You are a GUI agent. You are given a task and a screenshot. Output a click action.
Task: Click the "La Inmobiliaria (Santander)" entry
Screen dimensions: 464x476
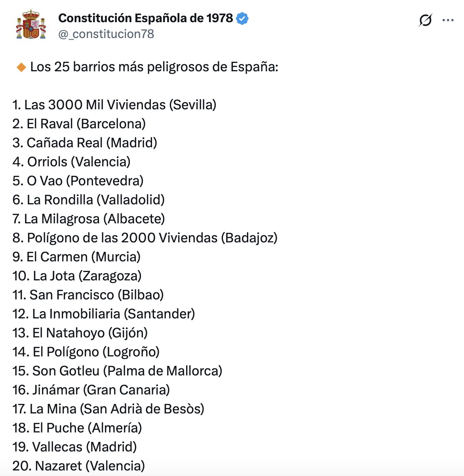[104, 314]
